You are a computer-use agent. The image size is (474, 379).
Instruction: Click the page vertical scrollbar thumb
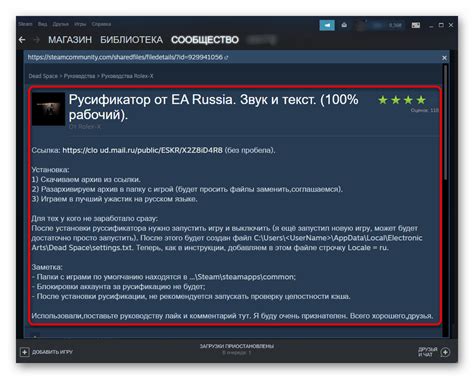tap(445, 122)
